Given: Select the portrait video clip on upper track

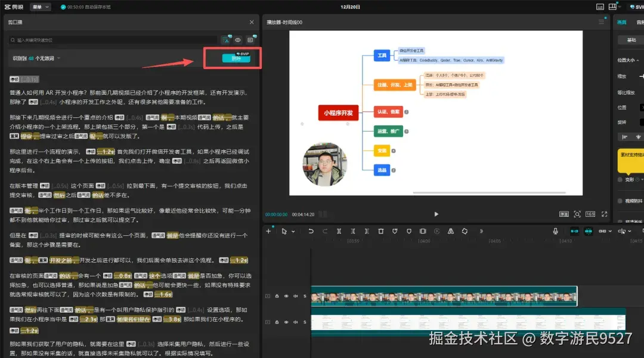Looking at the screenshot, I should pyautogui.click(x=444, y=296).
